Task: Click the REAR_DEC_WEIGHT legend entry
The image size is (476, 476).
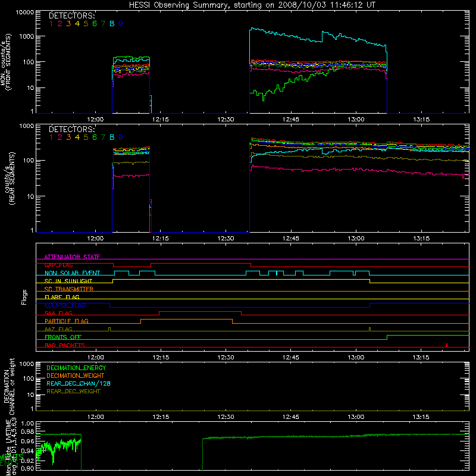Action: pos(73,392)
